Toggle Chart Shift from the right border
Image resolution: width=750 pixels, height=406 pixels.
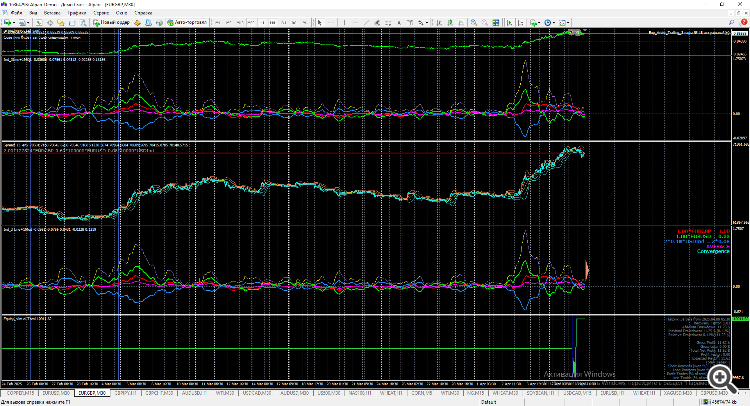520,22
